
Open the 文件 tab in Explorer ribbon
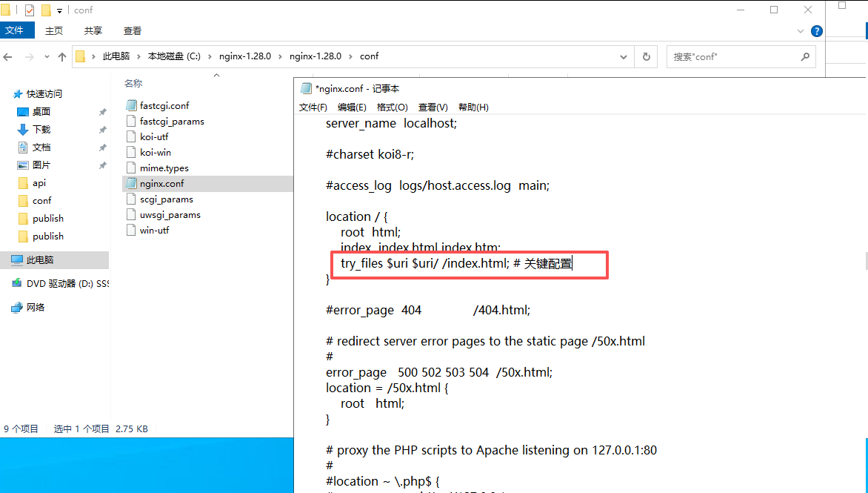tap(16, 30)
